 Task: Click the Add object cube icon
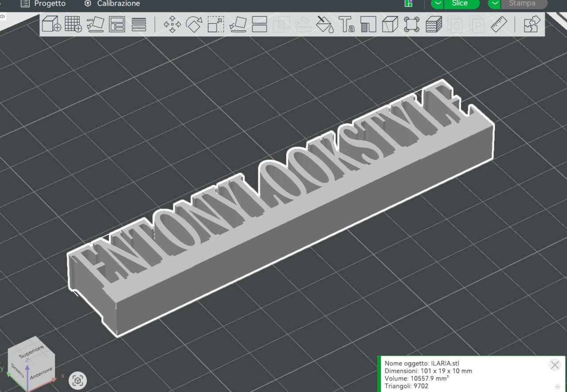point(51,24)
